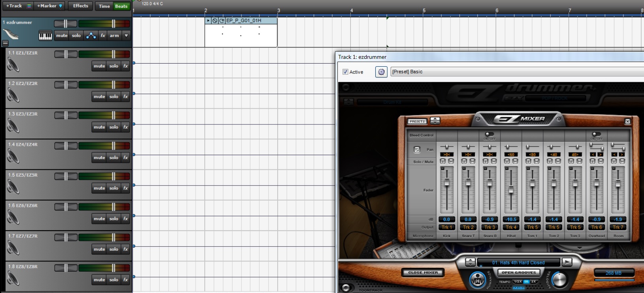Click the CLOSE MIXER button
644x293 pixels.
tap(423, 272)
